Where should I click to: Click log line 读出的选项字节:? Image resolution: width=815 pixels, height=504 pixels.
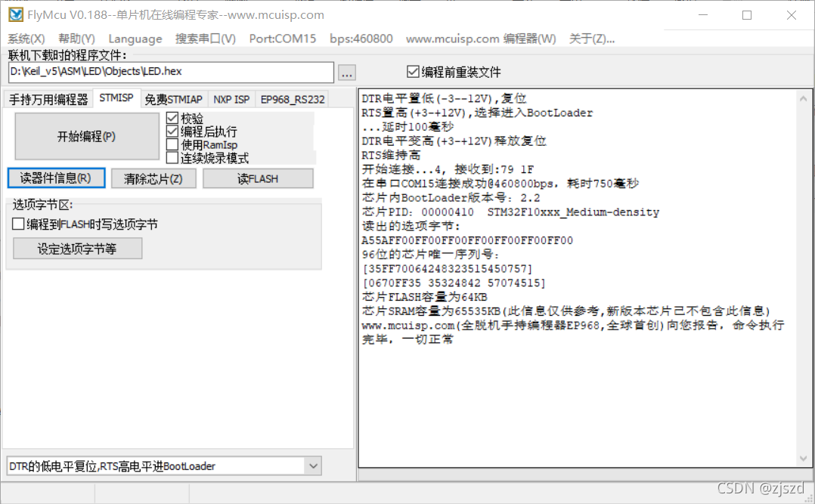[411, 226]
